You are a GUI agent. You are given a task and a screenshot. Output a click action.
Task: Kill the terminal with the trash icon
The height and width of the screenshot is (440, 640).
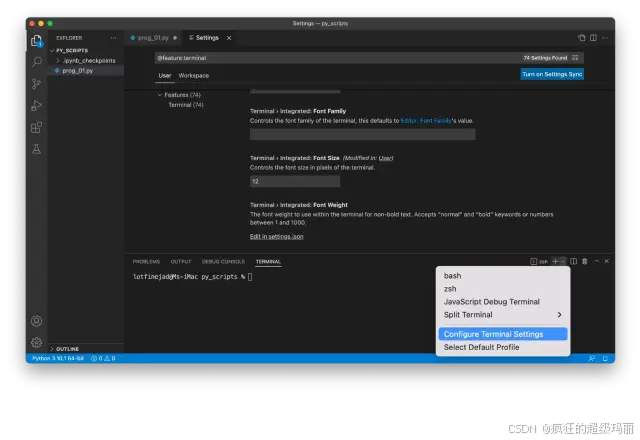[584, 261]
